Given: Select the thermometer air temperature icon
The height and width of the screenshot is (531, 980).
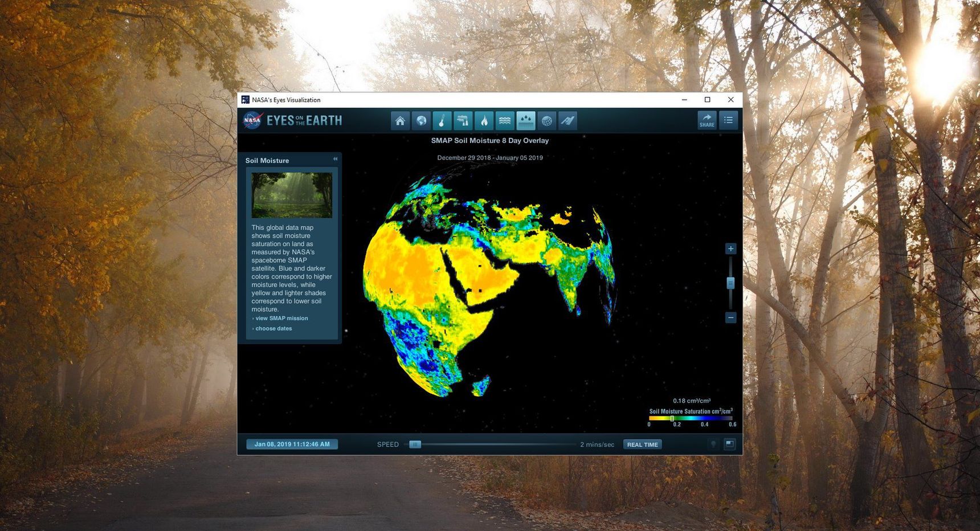Looking at the screenshot, I should [x=442, y=121].
